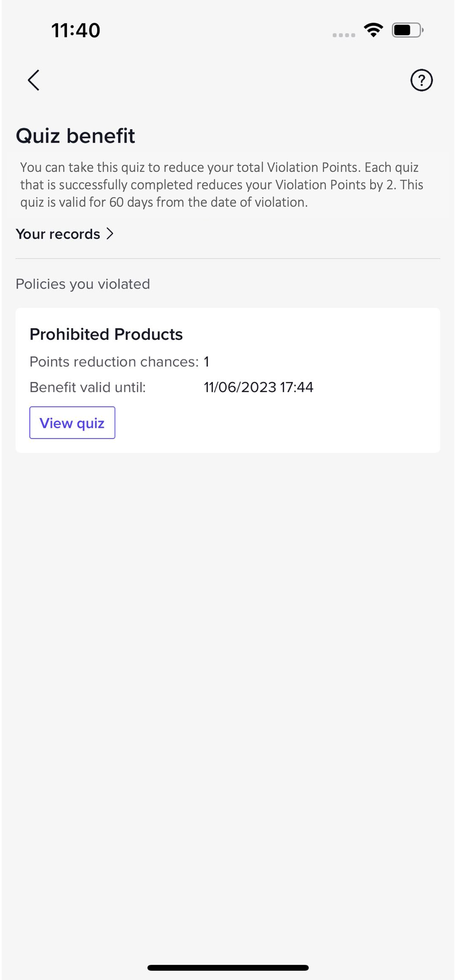The height and width of the screenshot is (980, 455).
Task: Tap the Quiz benefit page title
Action: pos(75,136)
